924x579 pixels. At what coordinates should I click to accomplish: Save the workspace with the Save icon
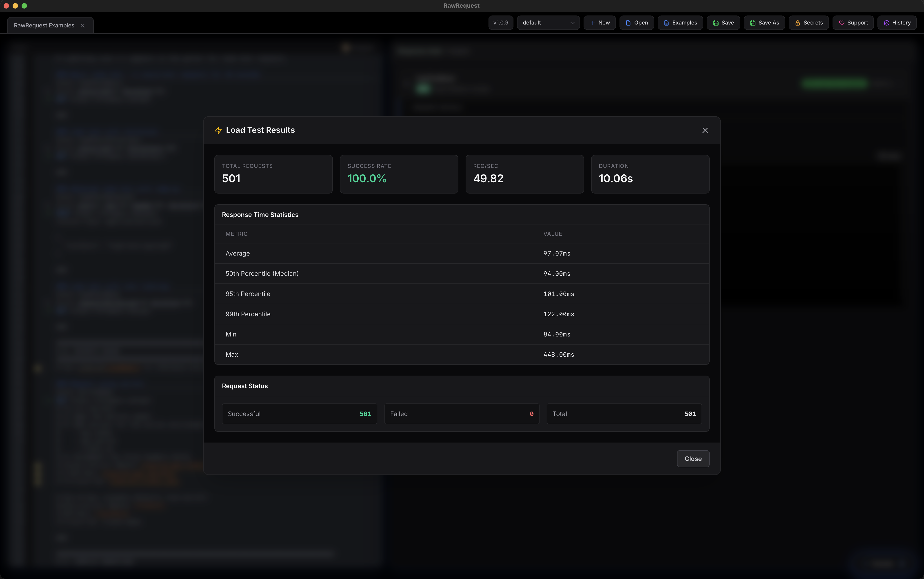[x=716, y=23]
